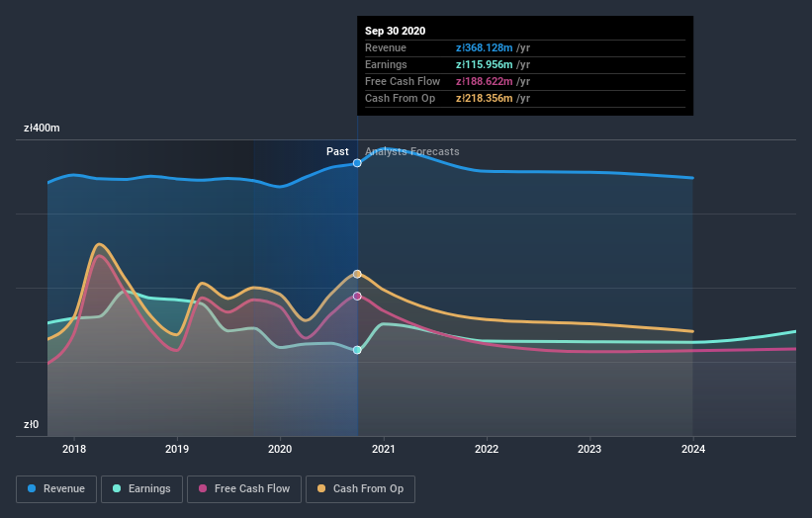
Task: Click the teal Earnings data point marker
Action: [357, 350]
